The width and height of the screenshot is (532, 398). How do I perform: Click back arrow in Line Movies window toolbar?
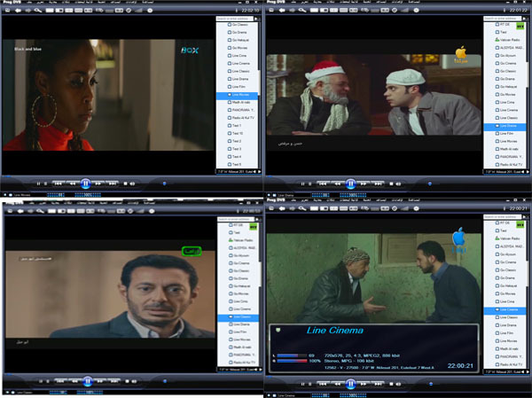coord(18,11)
